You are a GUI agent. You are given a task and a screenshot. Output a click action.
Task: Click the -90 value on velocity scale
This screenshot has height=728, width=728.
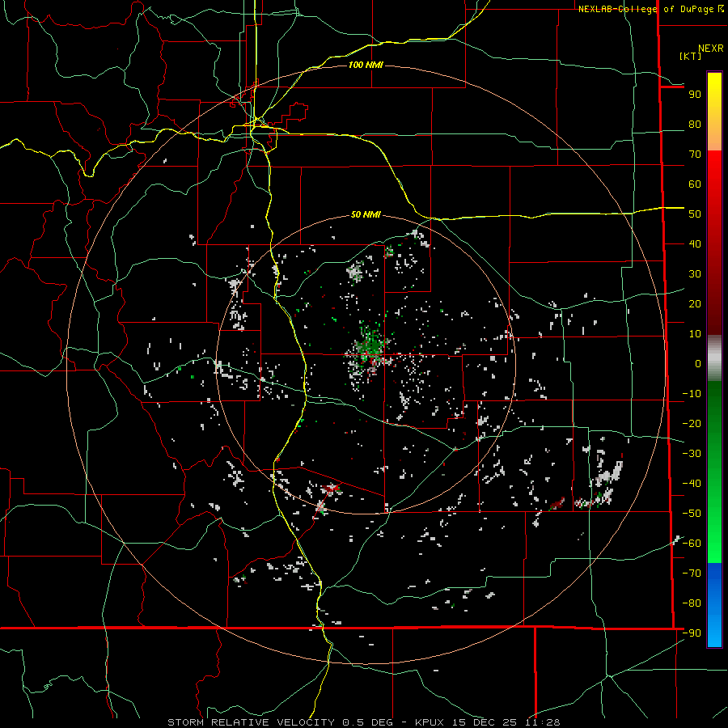click(692, 633)
